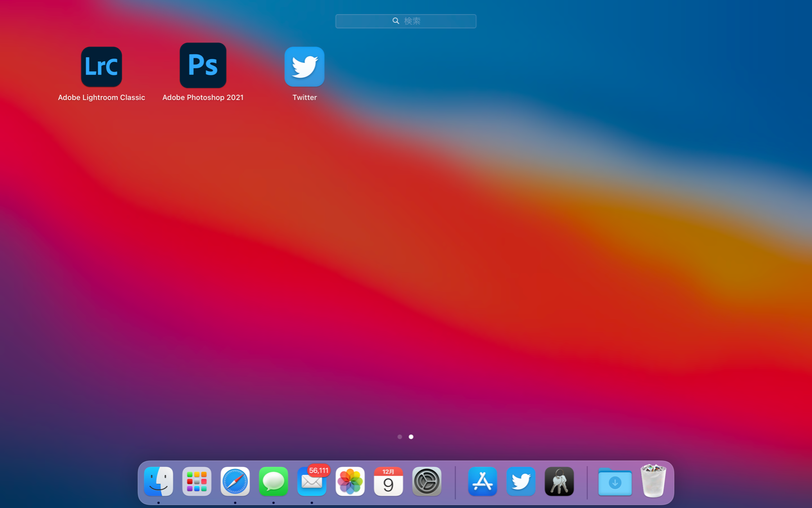Open Messages from the Dock
812x508 pixels.
273,481
